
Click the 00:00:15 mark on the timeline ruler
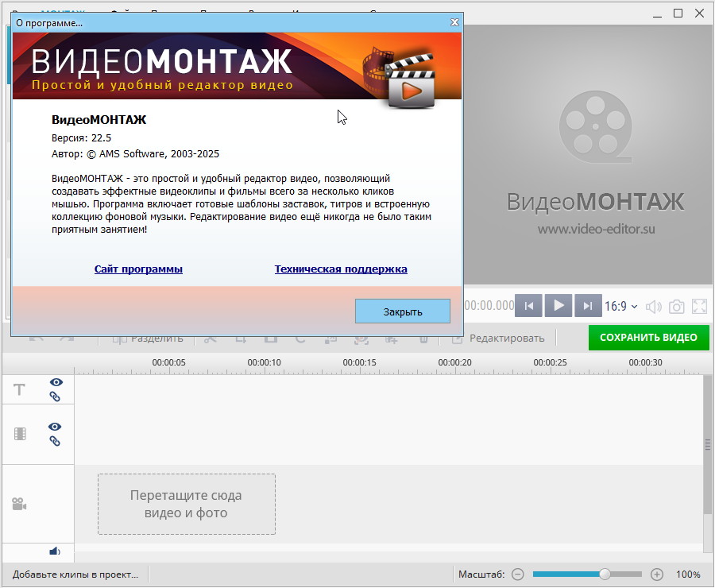359,362
